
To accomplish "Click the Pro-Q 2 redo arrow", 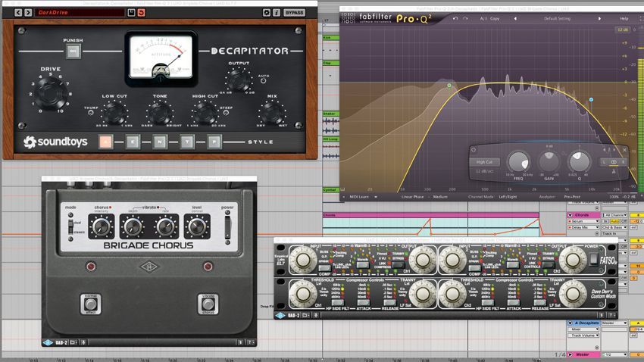I will pos(465,18).
